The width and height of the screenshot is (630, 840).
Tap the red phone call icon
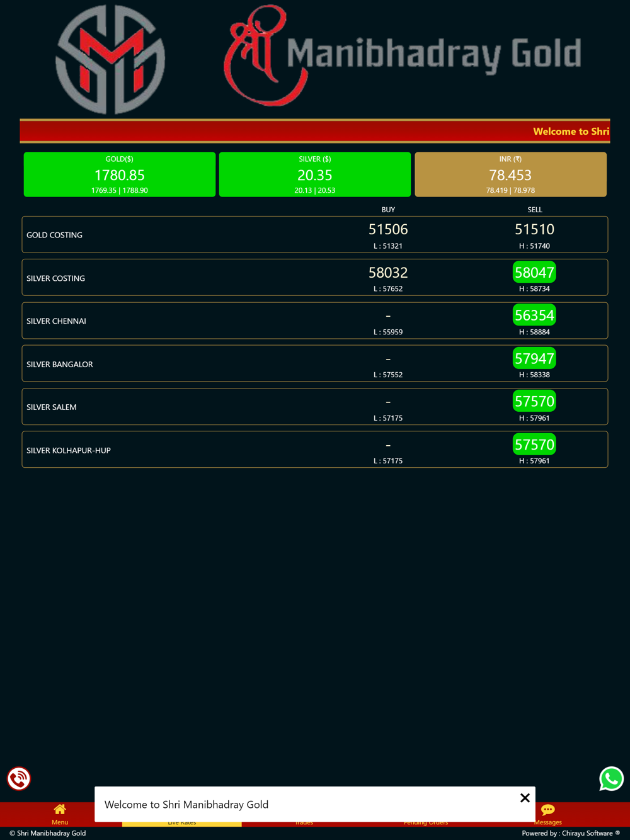pos(19,779)
